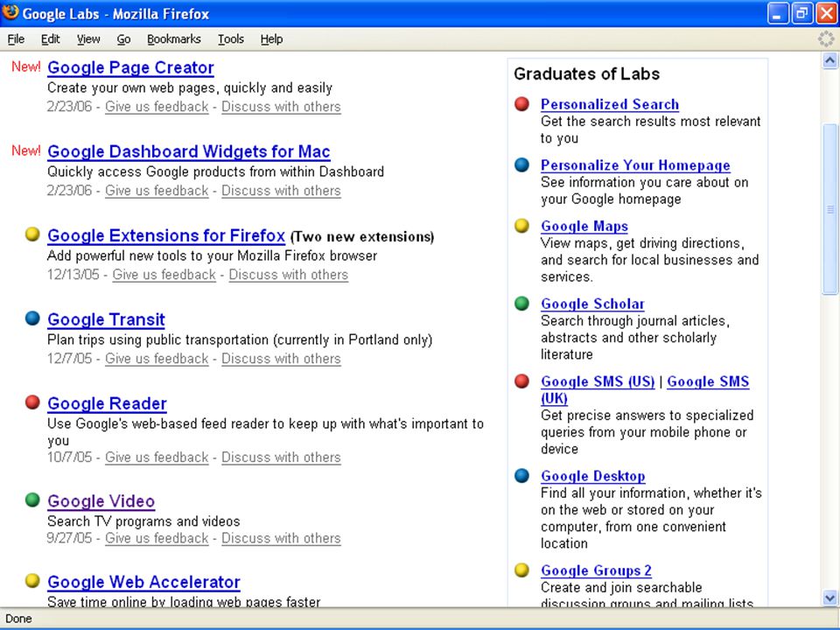Discuss Google Transit with others
The image size is (840, 630).
tap(281, 359)
